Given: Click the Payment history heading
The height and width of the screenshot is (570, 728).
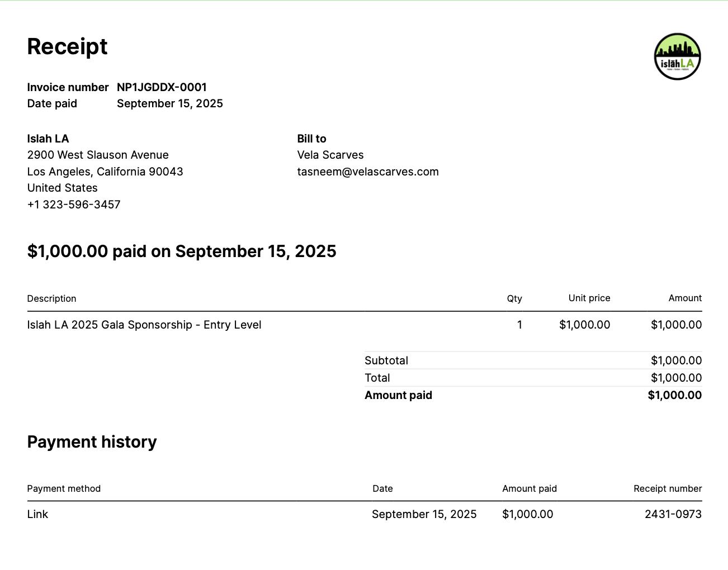Looking at the screenshot, I should click(92, 442).
